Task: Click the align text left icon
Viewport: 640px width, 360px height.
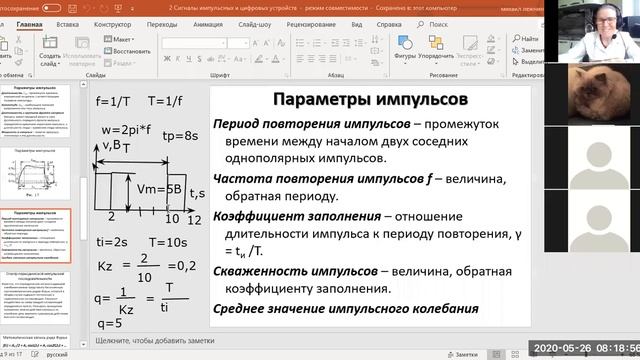Action: [300, 59]
